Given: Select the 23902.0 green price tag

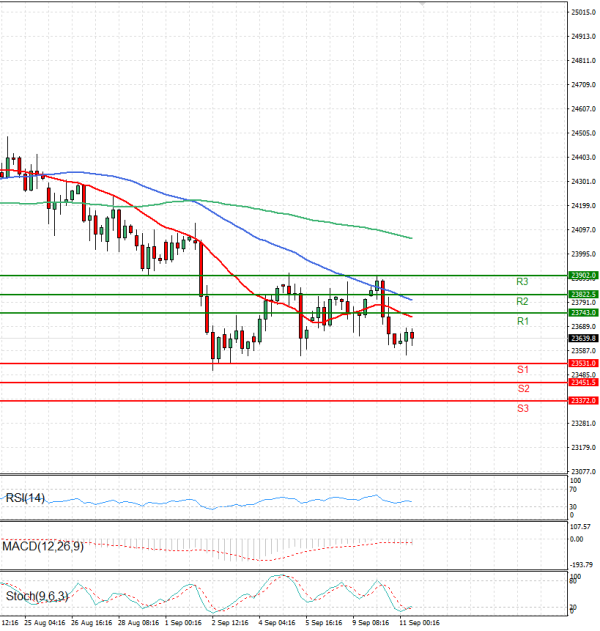Looking at the screenshot, I should coord(583,276).
